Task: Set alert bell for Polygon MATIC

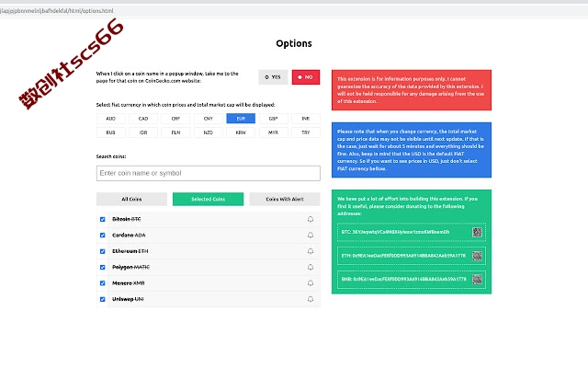Action: 311,267
